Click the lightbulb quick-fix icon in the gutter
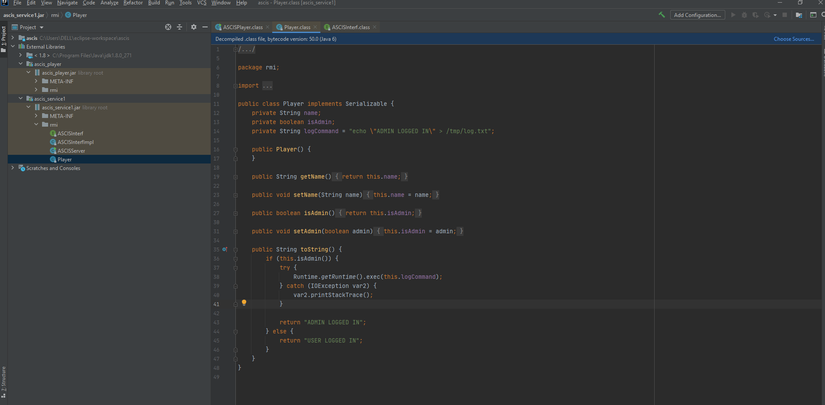The height and width of the screenshot is (405, 825). [x=244, y=303]
